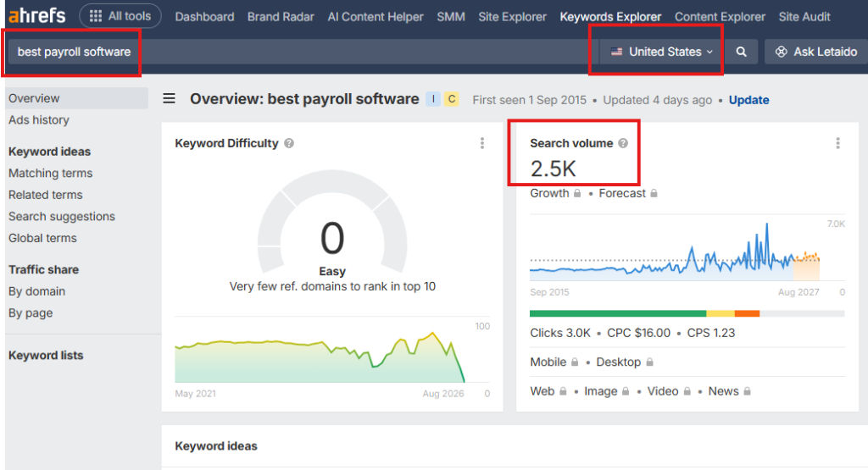Click Search volume help question icon
This screenshot has width=868, height=470.
623,143
